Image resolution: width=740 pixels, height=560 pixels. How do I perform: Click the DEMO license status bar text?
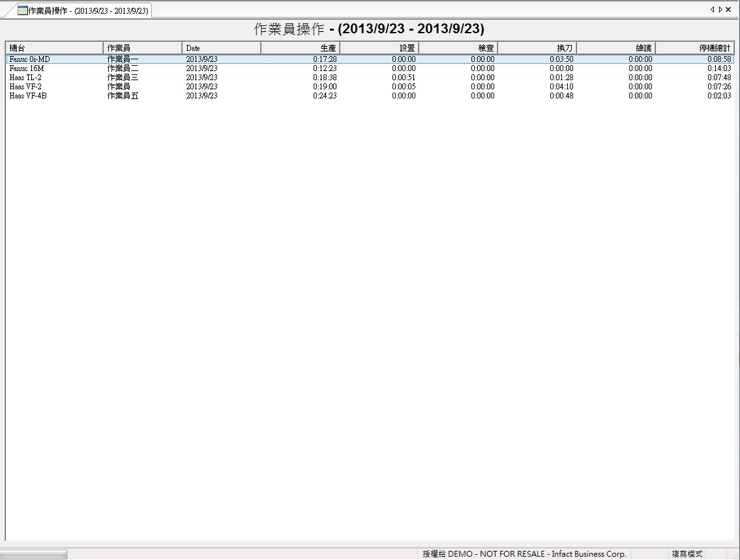[x=524, y=554]
